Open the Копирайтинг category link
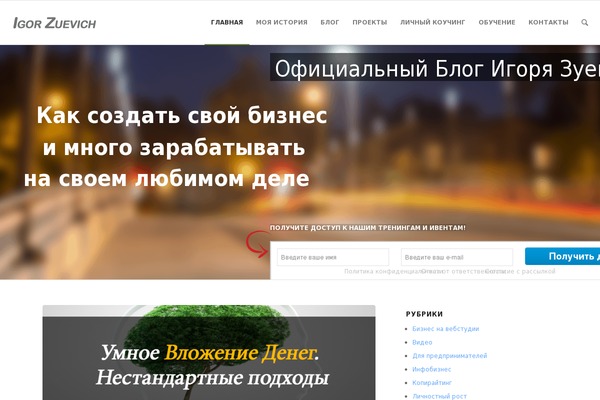Screen dimensions: 600x400 pos(432,383)
